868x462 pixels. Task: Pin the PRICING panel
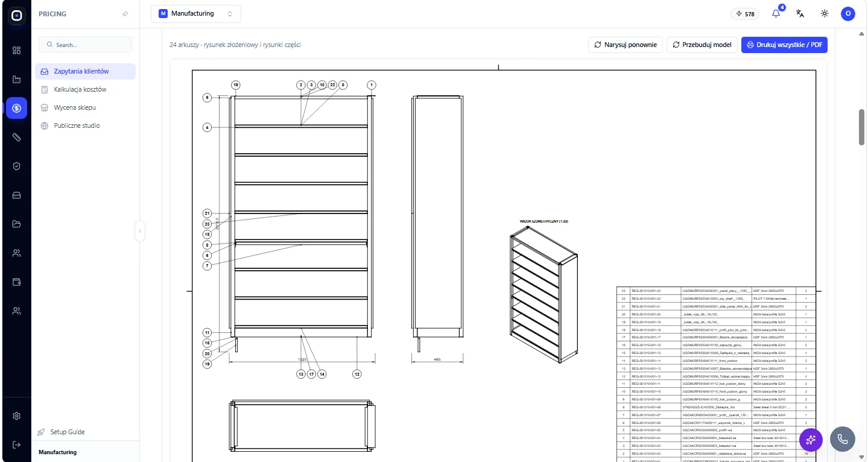125,13
